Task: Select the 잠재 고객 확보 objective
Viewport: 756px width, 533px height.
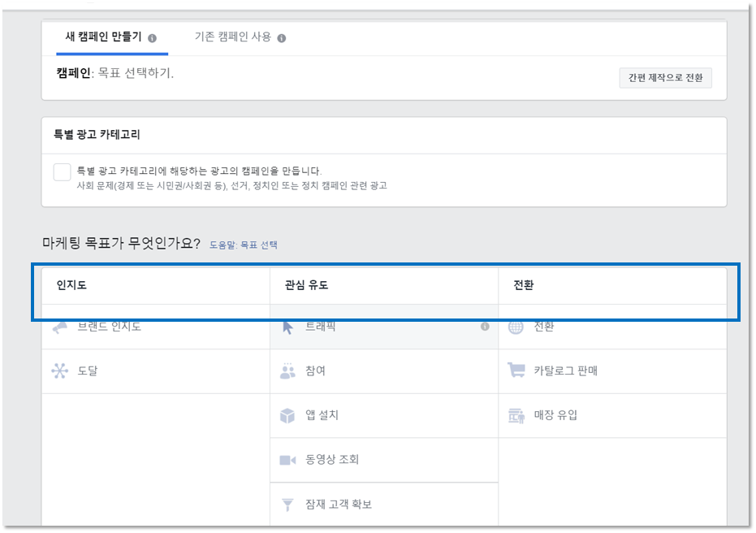Action: point(384,504)
